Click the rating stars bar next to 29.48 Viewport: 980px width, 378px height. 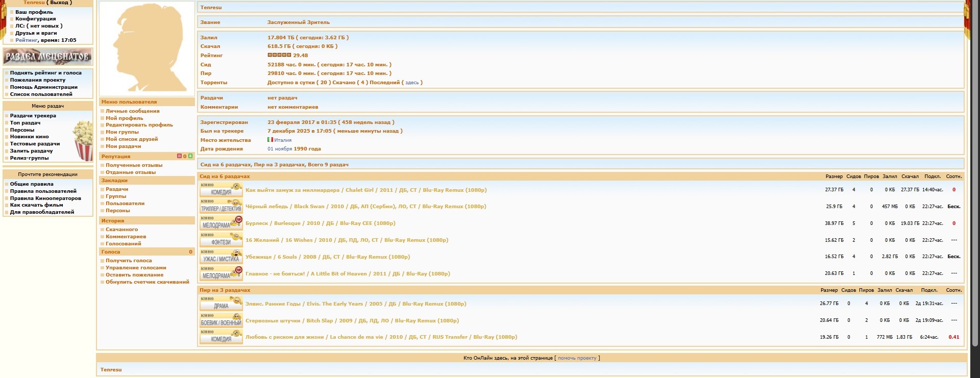(x=279, y=55)
